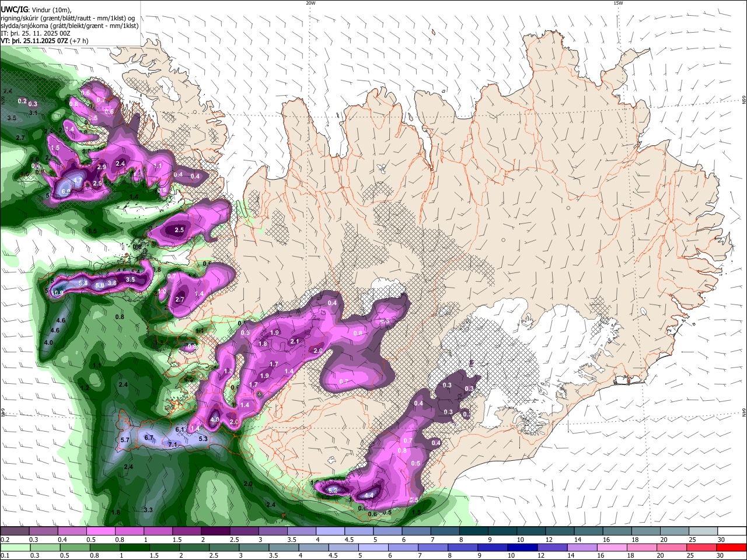This screenshot has height=560, width=747.
Task: Click the title text "UWC/IG: Vindur (10m)"
Action: (x=36, y=10)
